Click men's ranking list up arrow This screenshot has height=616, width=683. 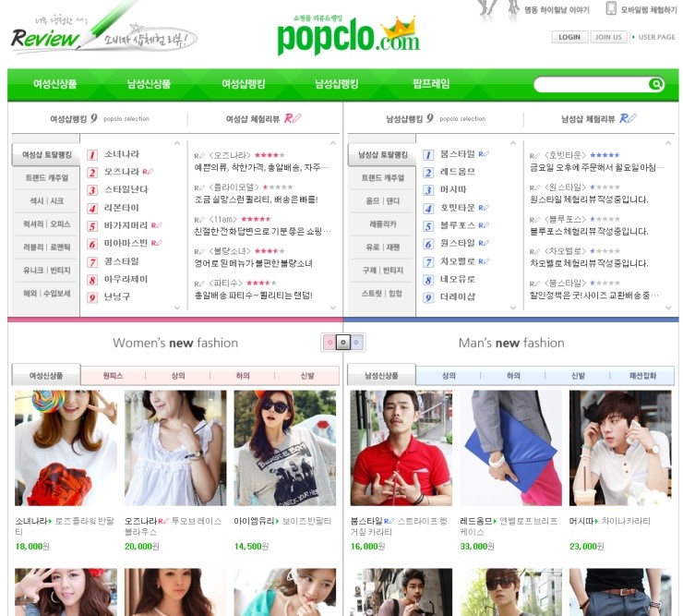(x=513, y=143)
